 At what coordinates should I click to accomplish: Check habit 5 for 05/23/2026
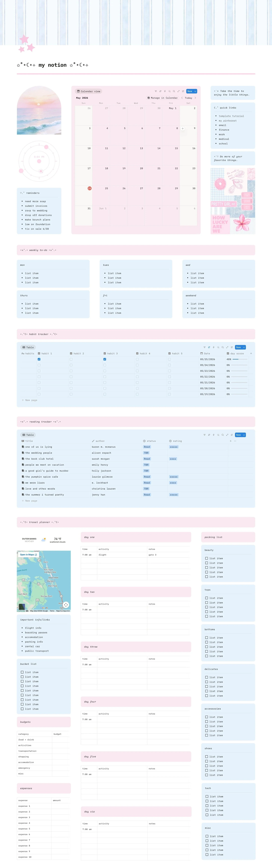click(169, 371)
